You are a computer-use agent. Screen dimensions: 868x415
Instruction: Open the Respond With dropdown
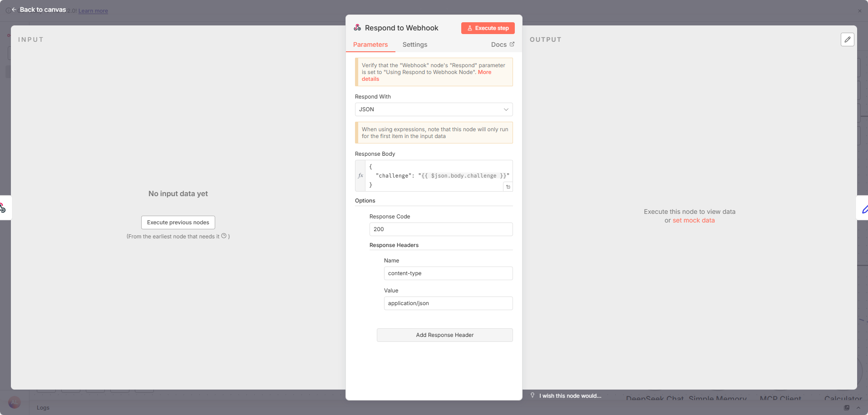point(434,109)
